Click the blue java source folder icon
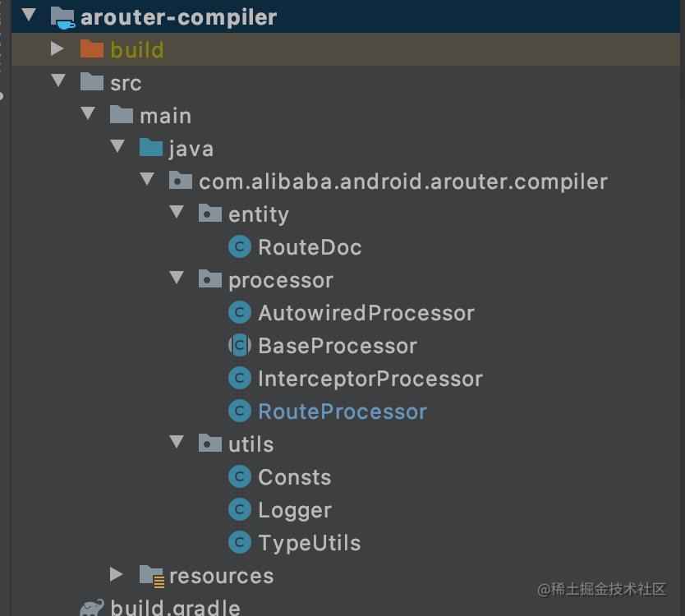685x616 pixels. click(x=151, y=147)
